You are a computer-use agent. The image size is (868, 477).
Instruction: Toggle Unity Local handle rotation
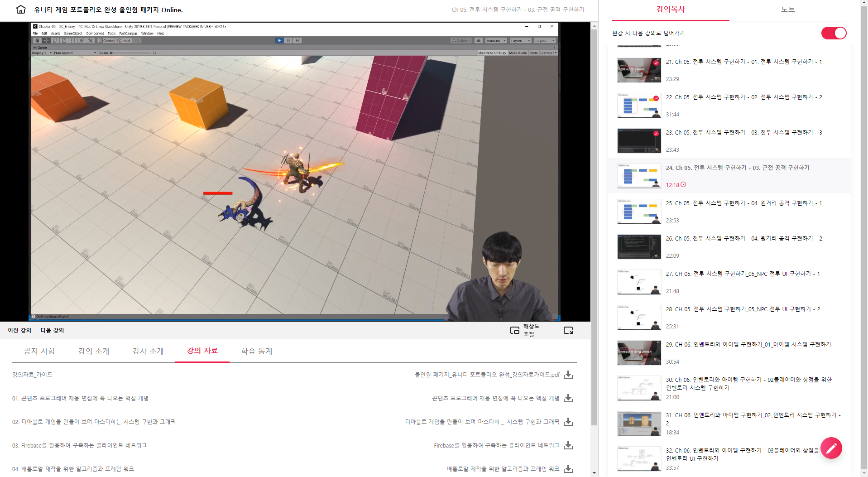tap(124, 40)
